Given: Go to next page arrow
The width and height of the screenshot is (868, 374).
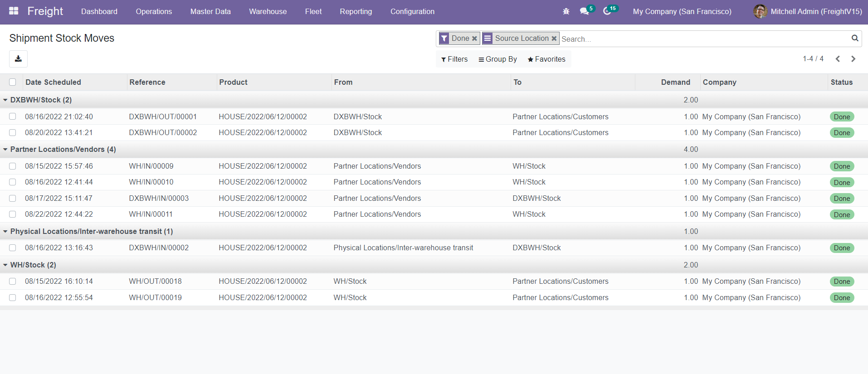Looking at the screenshot, I should coord(853,59).
